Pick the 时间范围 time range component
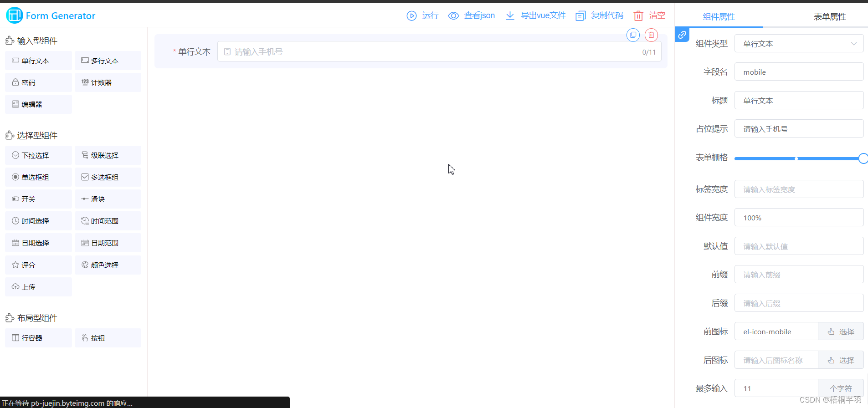 pyautogui.click(x=108, y=221)
